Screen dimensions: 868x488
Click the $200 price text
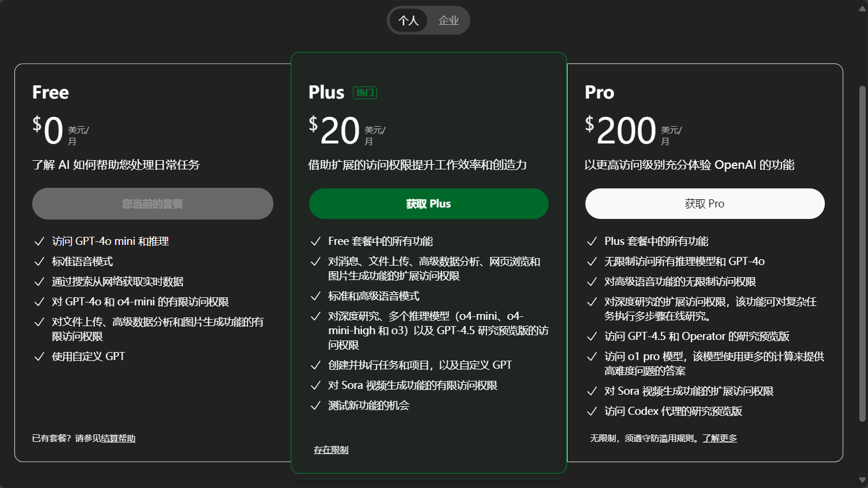click(x=620, y=130)
